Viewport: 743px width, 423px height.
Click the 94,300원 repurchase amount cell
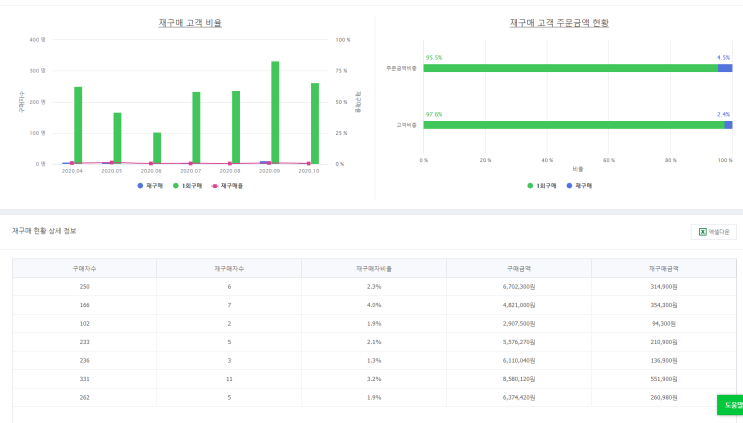pyautogui.click(x=664, y=324)
